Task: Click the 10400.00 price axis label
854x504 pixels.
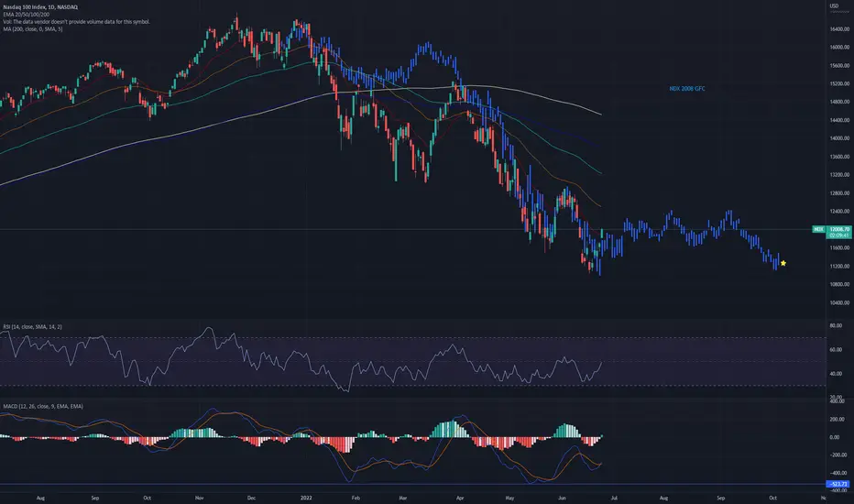Action: coord(839,303)
